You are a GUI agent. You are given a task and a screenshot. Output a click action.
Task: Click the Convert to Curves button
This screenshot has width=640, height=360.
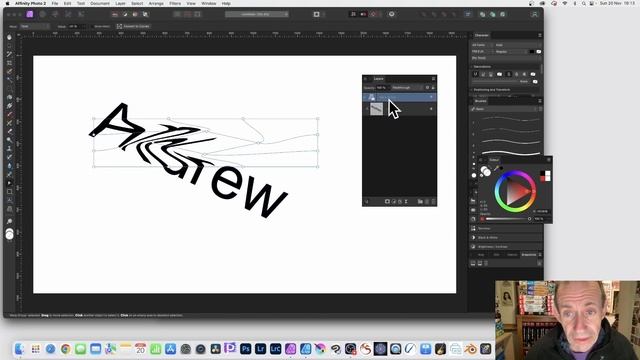[133, 26]
